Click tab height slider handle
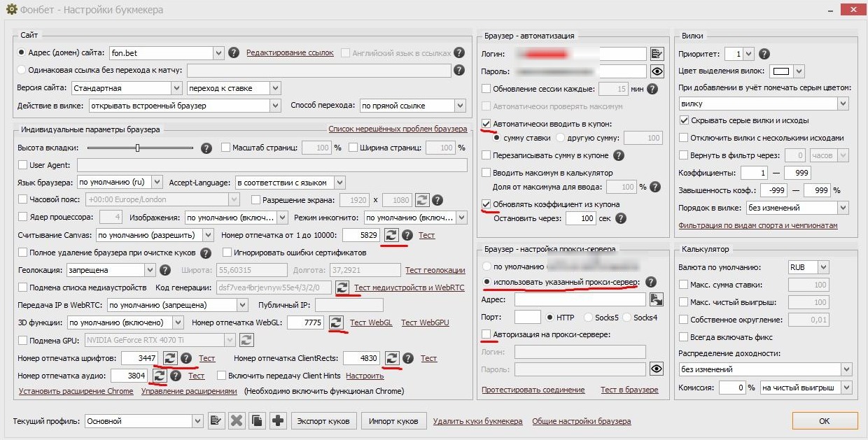The width and height of the screenshot is (868, 440). [x=138, y=148]
